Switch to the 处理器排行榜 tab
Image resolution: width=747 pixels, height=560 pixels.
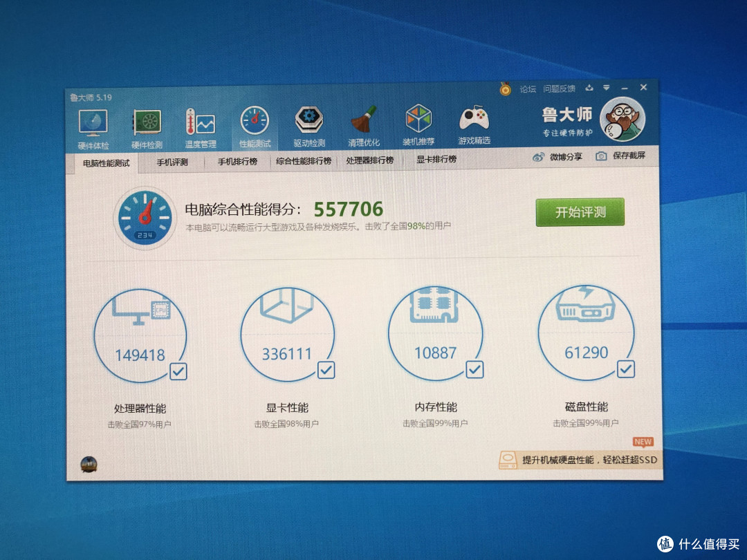point(369,160)
